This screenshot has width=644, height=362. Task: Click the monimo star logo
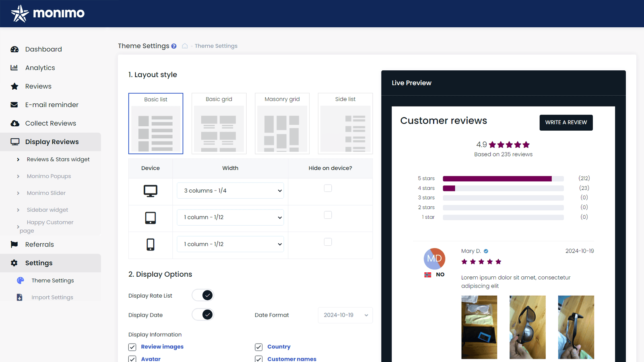[20, 13]
